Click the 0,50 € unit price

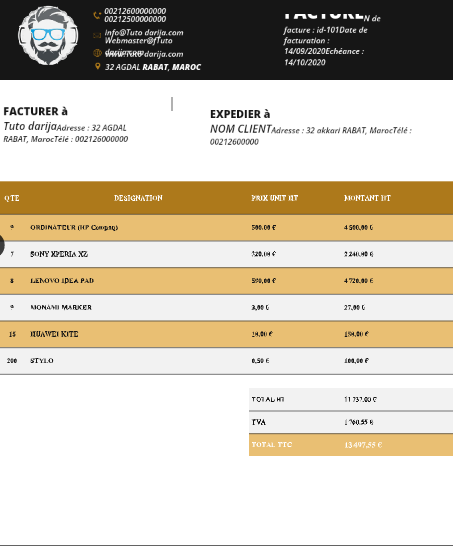coord(260,361)
